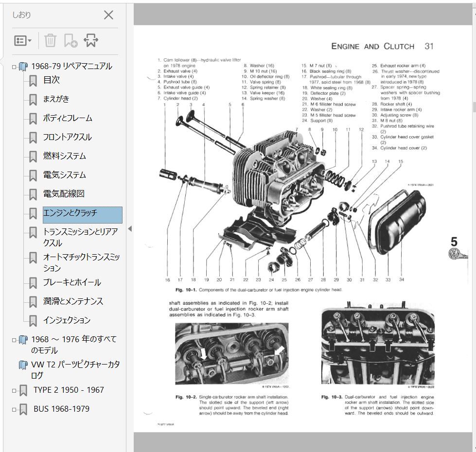Open the 目次 bookmark
The width and height of the screenshot is (476, 452).
coord(52,80)
